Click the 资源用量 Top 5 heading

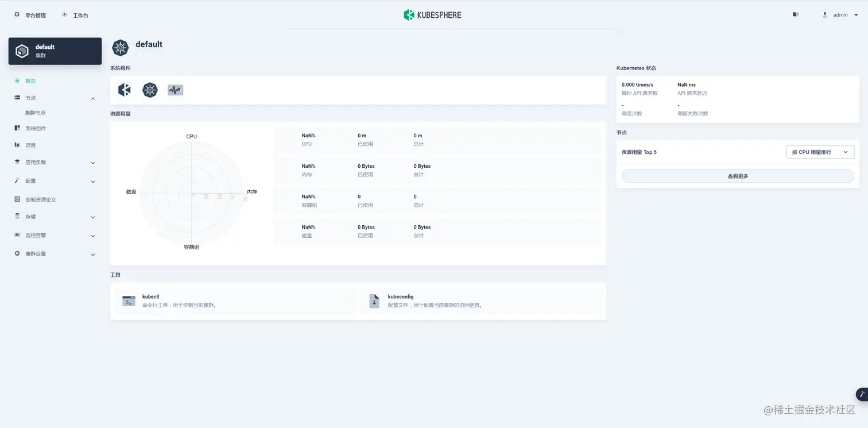click(x=639, y=152)
